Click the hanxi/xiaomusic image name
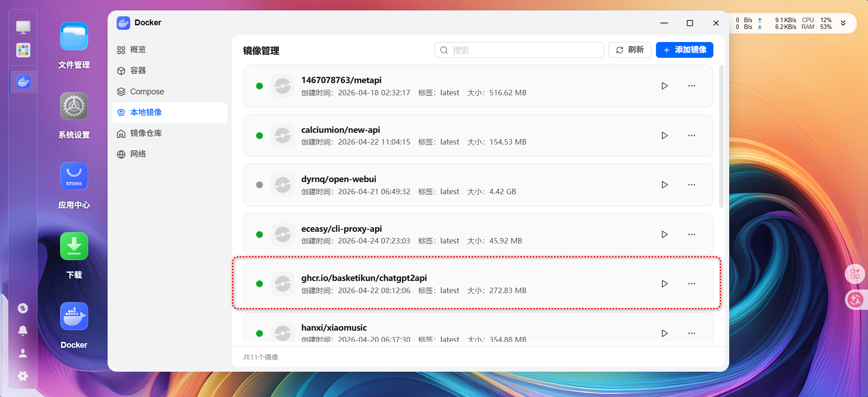The height and width of the screenshot is (397, 868). coord(334,327)
